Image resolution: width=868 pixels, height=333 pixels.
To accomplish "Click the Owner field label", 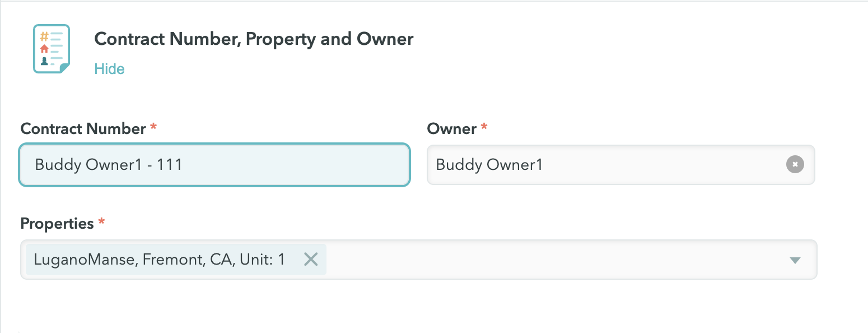I will (451, 128).
